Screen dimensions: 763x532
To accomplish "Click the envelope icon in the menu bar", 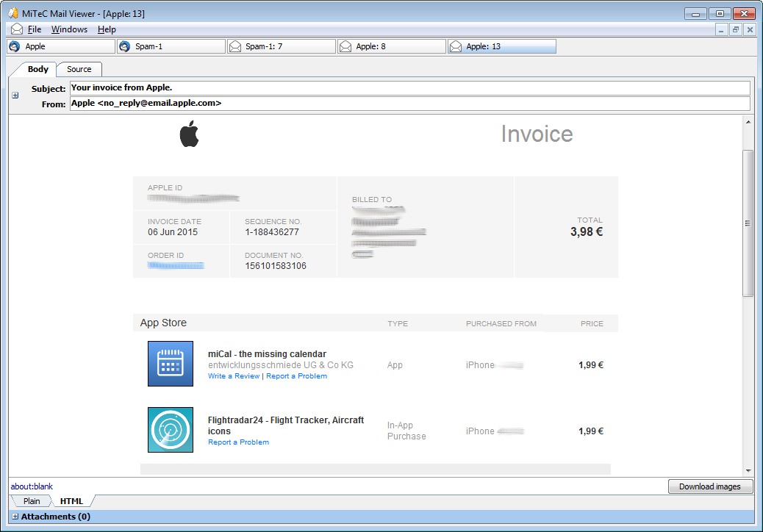I will click(17, 29).
